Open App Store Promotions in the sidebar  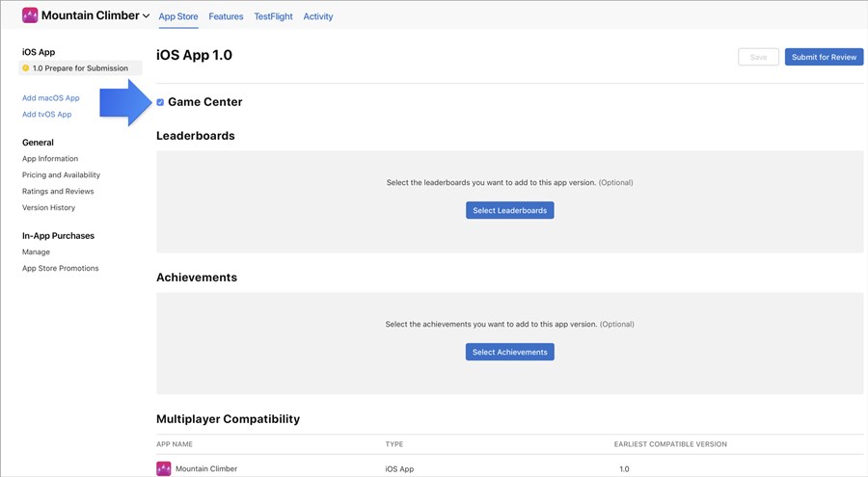60,269
